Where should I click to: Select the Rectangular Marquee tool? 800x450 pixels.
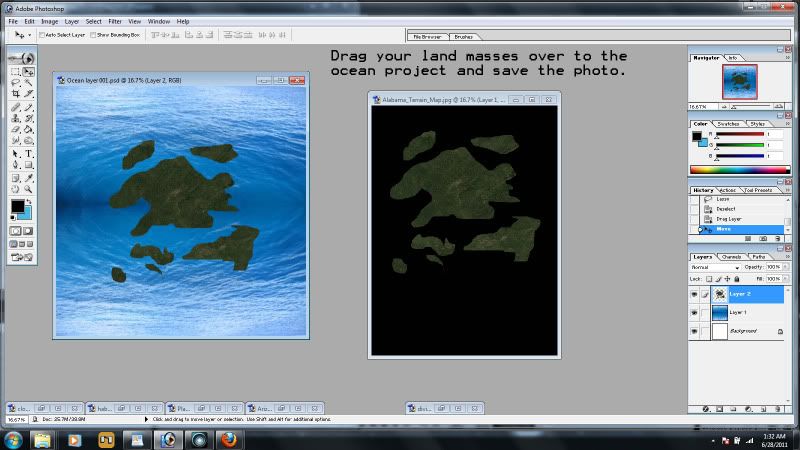coord(15,72)
